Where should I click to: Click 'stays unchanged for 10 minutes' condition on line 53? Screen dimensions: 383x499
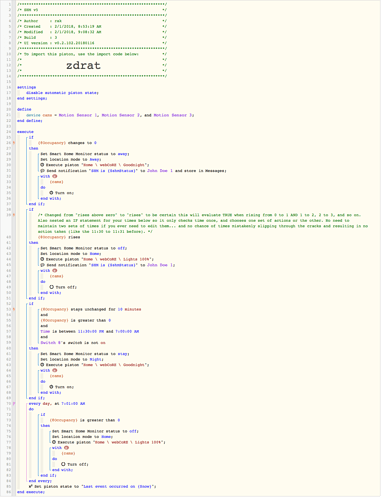point(106,309)
